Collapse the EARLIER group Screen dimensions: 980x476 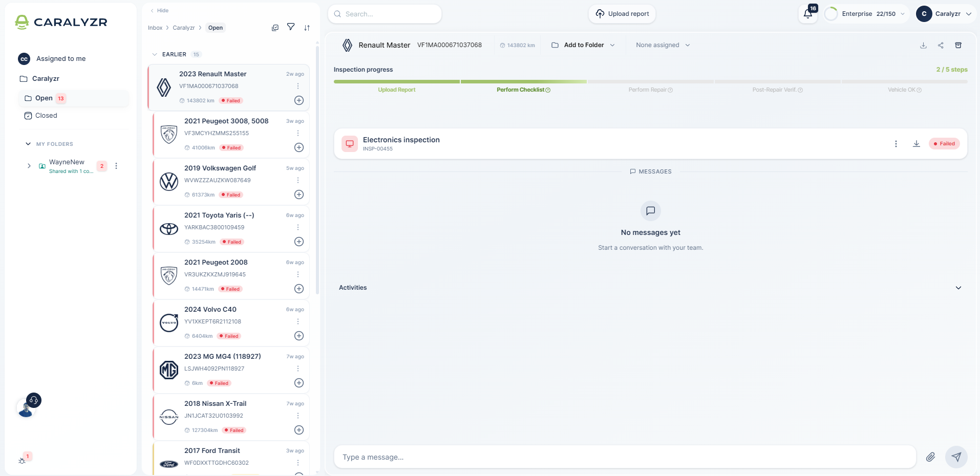point(155,54)
